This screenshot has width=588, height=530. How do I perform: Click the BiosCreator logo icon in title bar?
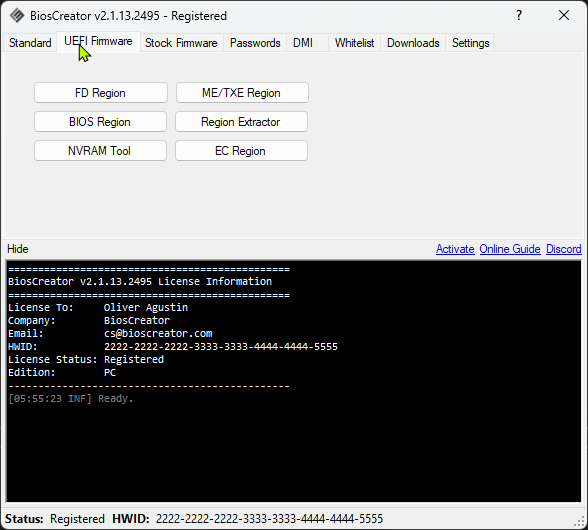point(17,16)
